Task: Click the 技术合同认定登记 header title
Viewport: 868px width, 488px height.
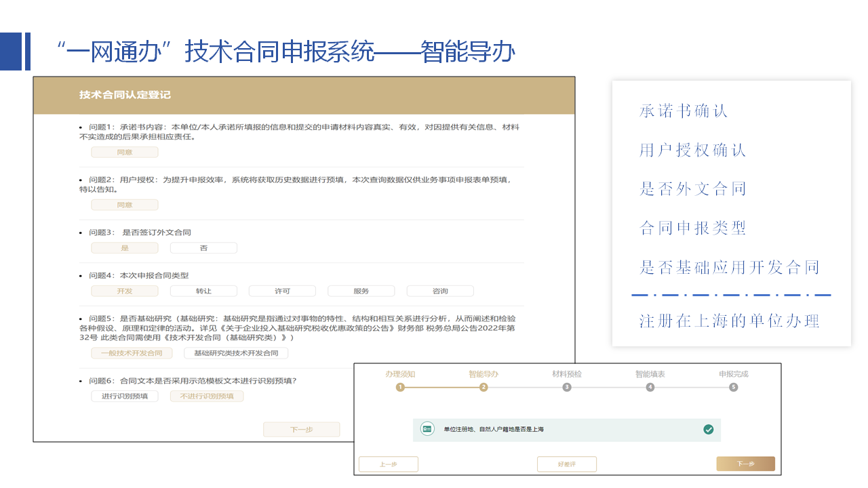Action: (125, 95)
